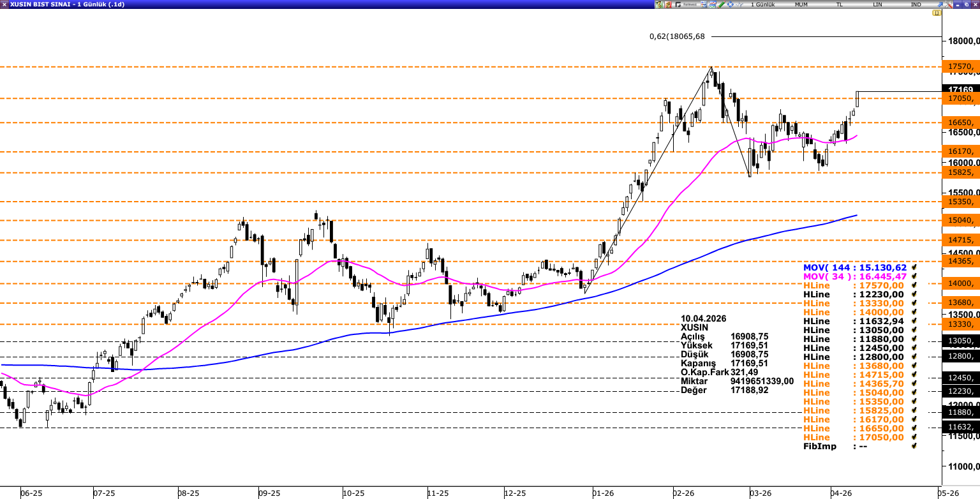Screen dimensions: 980x499
Task: Open the MUM chart type dropdown
Action: (801, 4)
